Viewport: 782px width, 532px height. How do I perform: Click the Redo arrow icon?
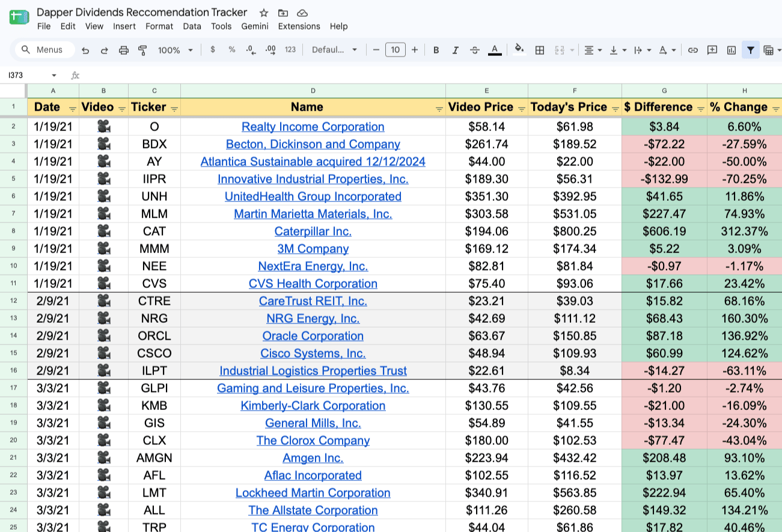click(x=105, y=50)
